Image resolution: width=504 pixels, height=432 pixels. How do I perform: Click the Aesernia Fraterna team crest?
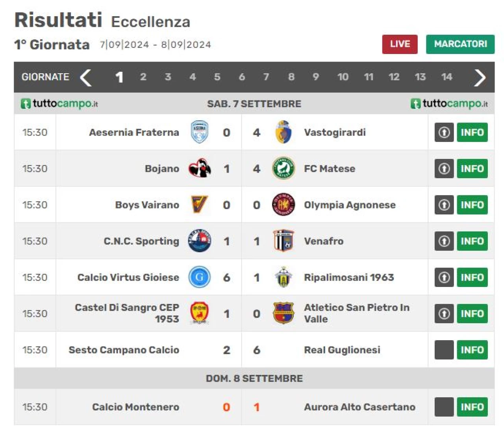[x=199, y=132]
